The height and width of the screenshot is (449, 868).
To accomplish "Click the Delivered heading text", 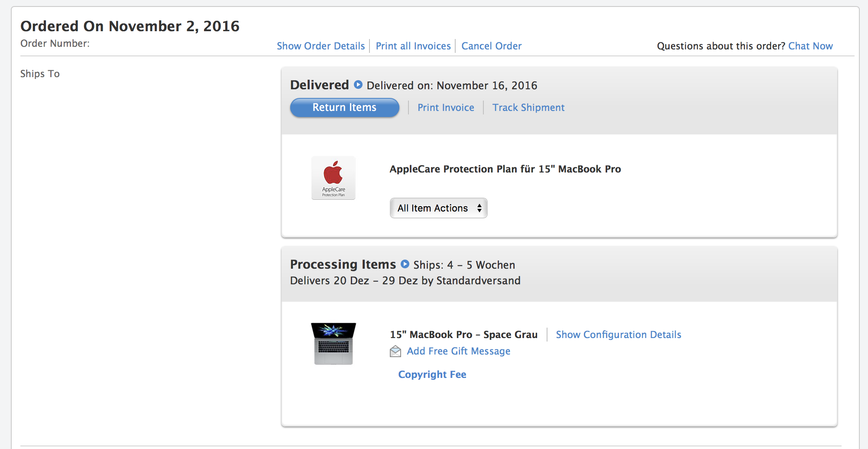I will [x=320, y=85].
